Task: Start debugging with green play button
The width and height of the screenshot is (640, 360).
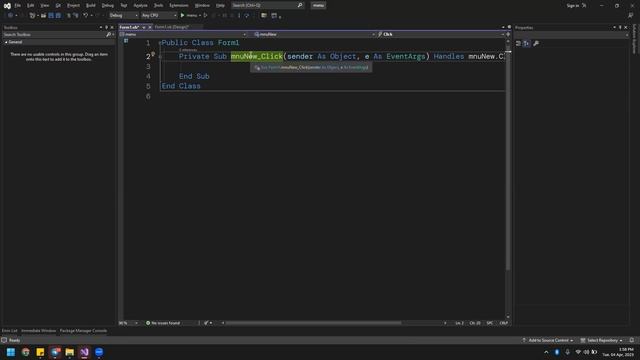Action: point(182,16)
